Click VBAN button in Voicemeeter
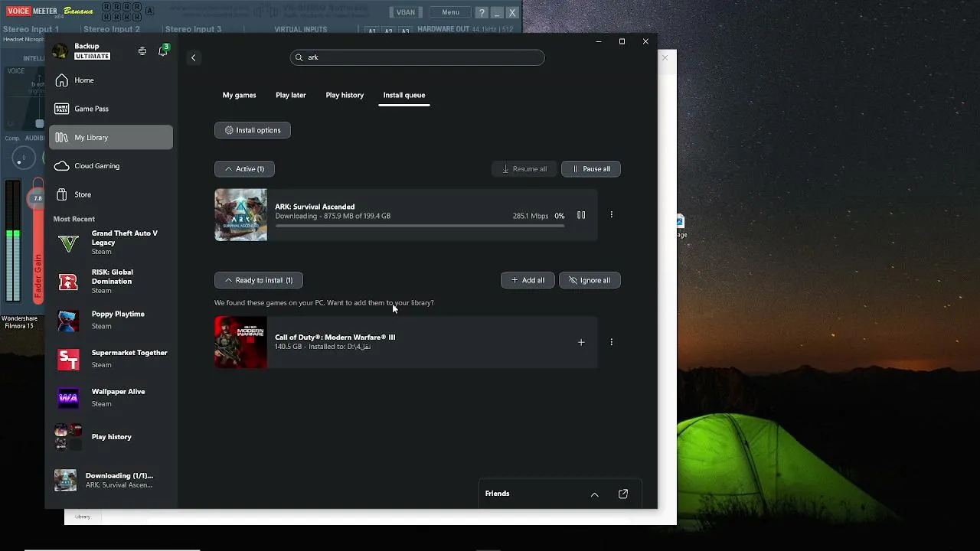Screen dimensions: 980x551 point(405,12)
